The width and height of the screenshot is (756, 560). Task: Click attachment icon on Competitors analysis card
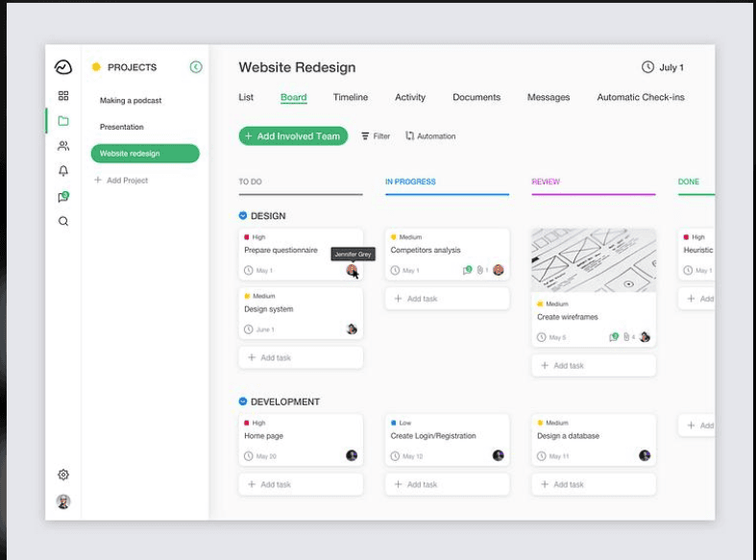click(x=479, y=270)
